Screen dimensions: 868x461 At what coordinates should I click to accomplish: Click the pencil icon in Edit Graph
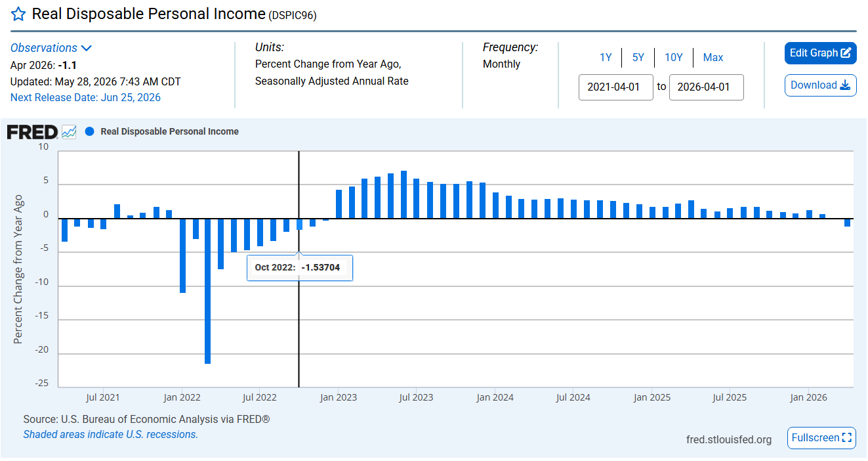click(846, 53)
